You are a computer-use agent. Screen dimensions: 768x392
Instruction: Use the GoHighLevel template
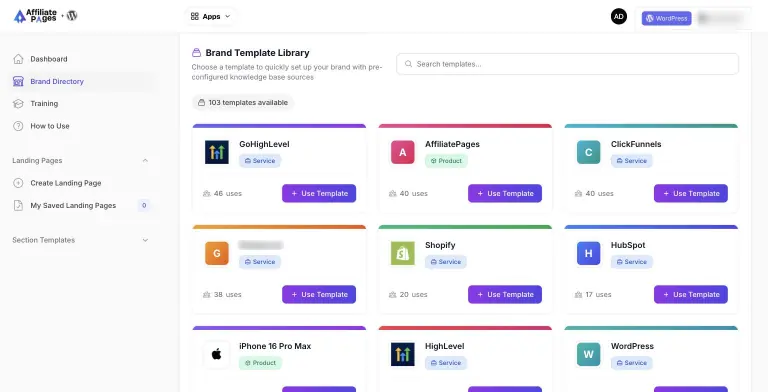tap(319, 193)
